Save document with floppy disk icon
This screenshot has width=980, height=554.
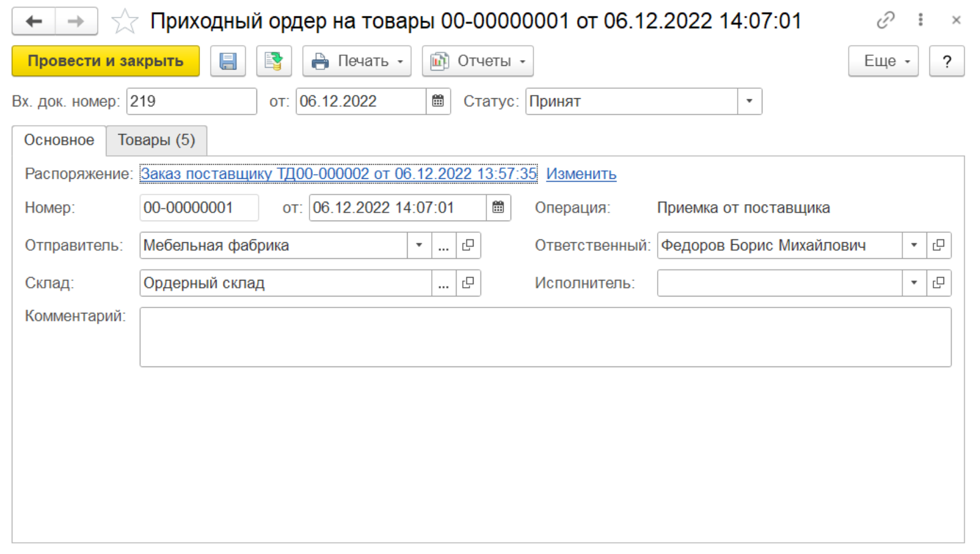(228, 61)
